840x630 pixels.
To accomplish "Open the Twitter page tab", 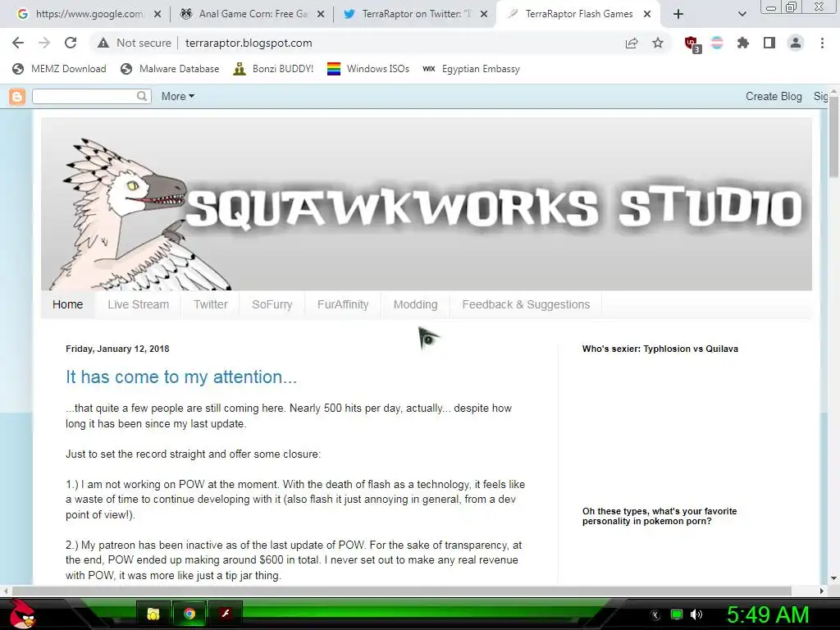I will tap(211, 304).
